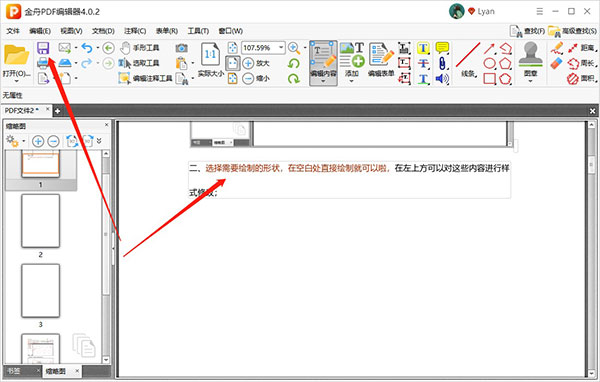Select page 3 thumbnail

[x=41, y=291]
